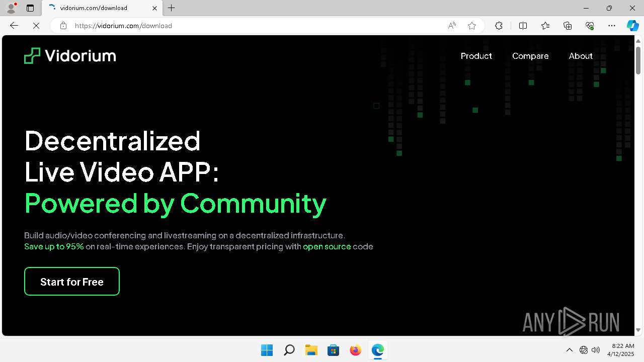This screenshot has width=644, height=362.
Task: Open the Windows Start menu
Action: point(267,350)
